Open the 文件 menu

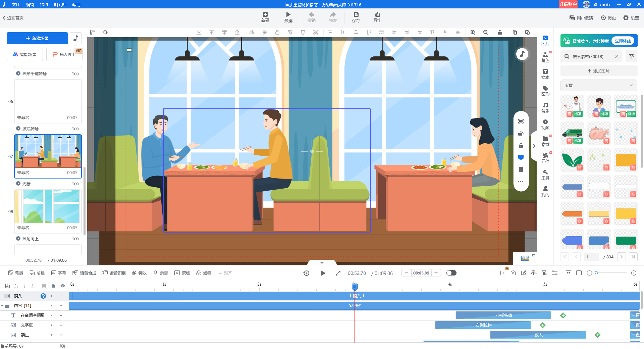pyautogui.click(x=16, y=5)
